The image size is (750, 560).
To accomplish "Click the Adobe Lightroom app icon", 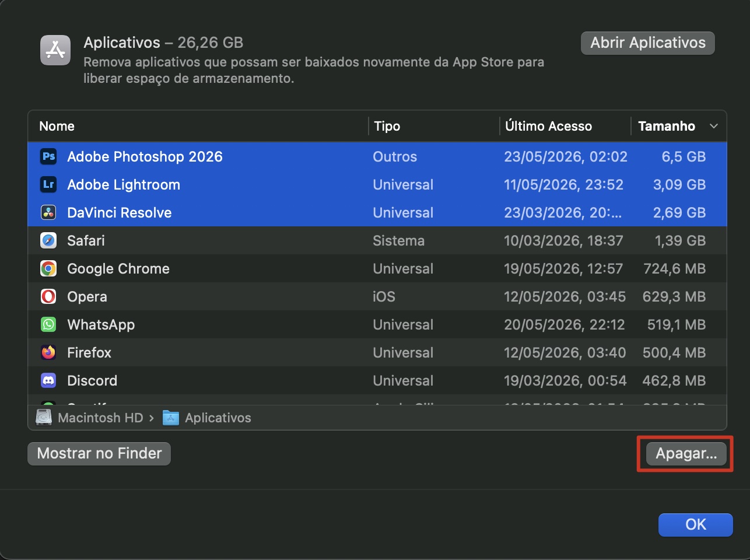I will (48, 184).
